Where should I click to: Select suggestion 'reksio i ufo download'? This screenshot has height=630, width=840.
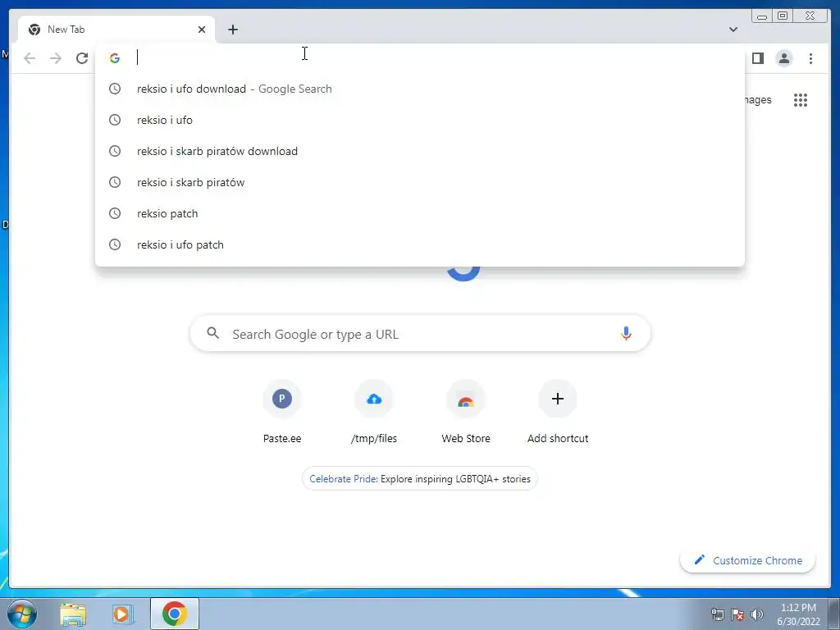(x=420, y=89)
